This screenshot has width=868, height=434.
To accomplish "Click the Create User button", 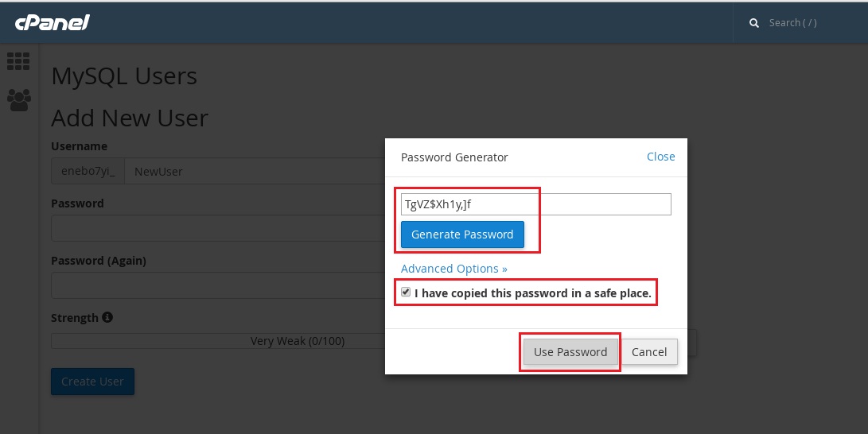I will [92, 382].
